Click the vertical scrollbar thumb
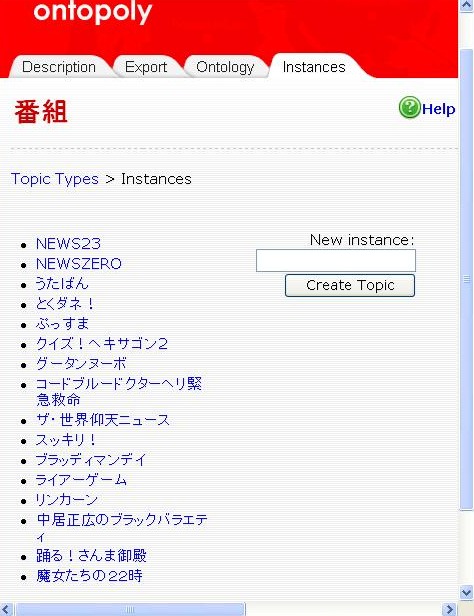Image resolution: width=474 pixels, height=616 pixels. pyautogui.click(x=466, y=280)
